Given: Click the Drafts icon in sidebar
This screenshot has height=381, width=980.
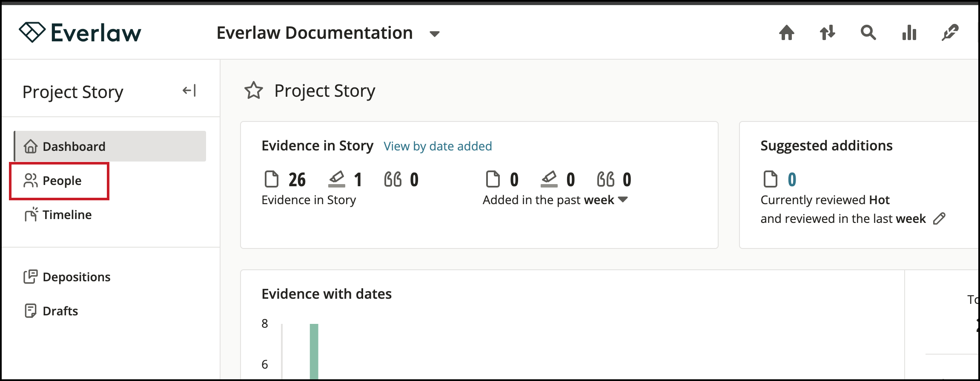Looking at the screenshot, I should pos(31,311).
